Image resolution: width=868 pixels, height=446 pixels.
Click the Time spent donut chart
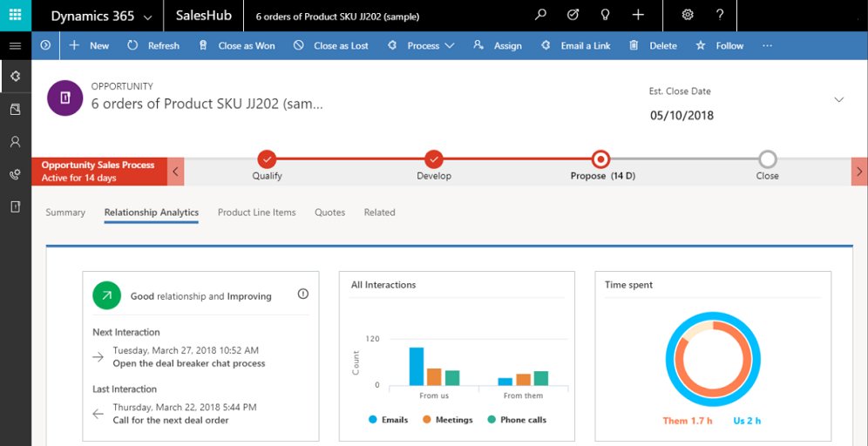(x=713, y=360)
